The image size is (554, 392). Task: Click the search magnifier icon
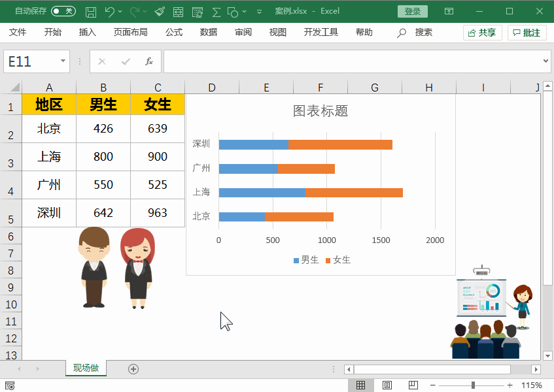402,33
